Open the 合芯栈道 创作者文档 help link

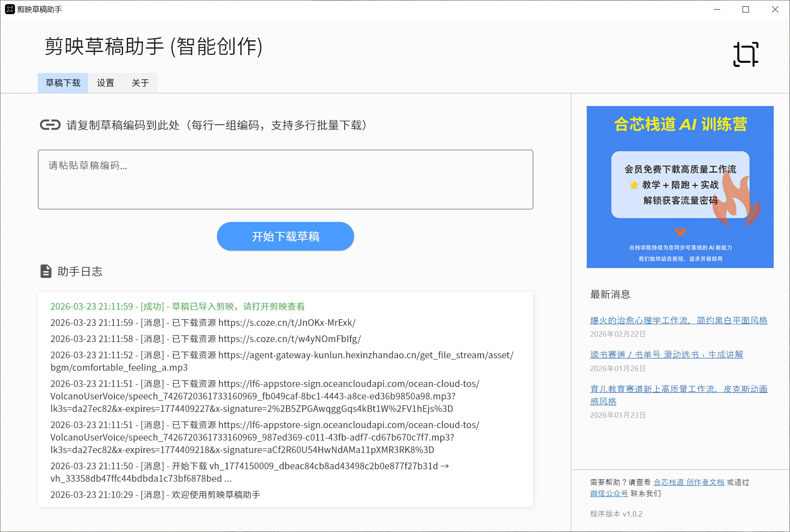(689, 482)
